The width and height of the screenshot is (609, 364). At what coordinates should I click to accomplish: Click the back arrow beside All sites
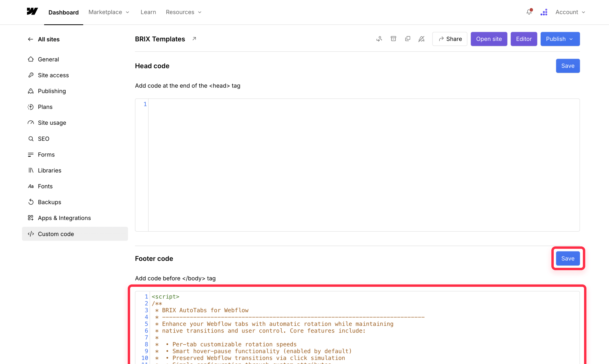tap(30, 39)
